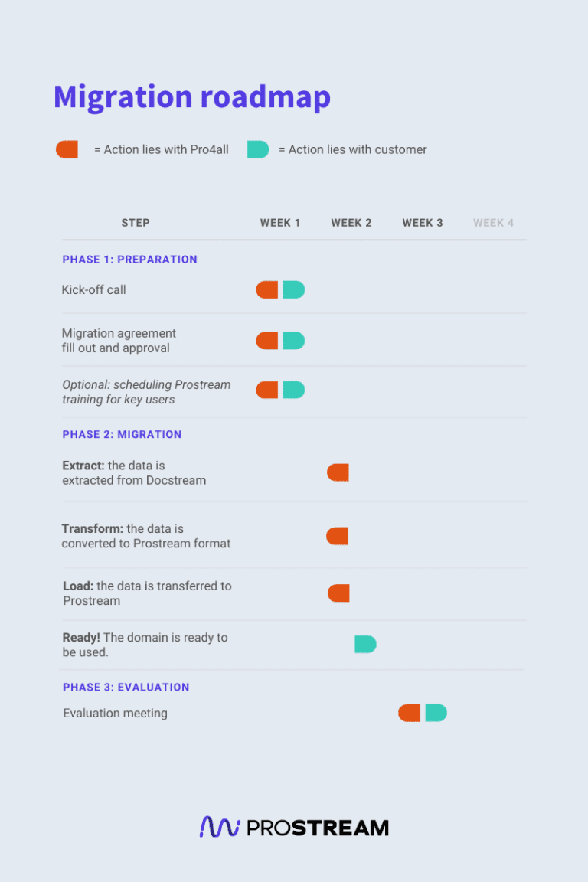Click the teal Evaluation meeting marker
Image resolution: width=588 pixels, height=882 pixels.
(x=436, y=713)
